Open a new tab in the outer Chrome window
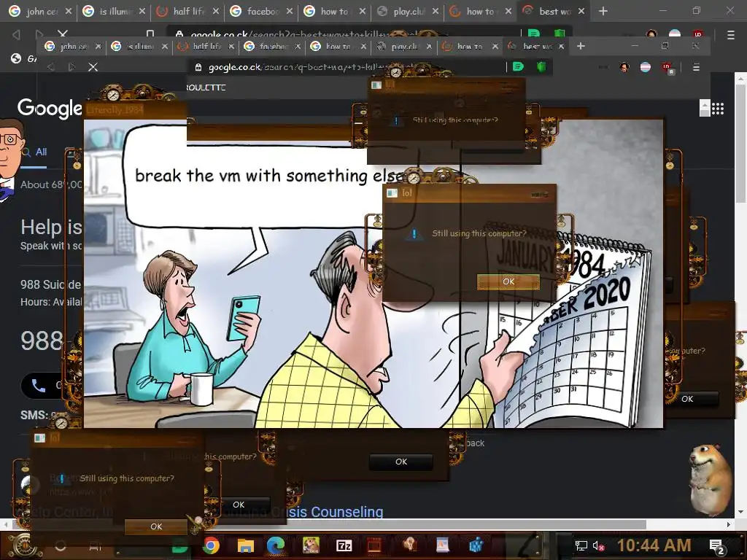 tap(603, 11)
